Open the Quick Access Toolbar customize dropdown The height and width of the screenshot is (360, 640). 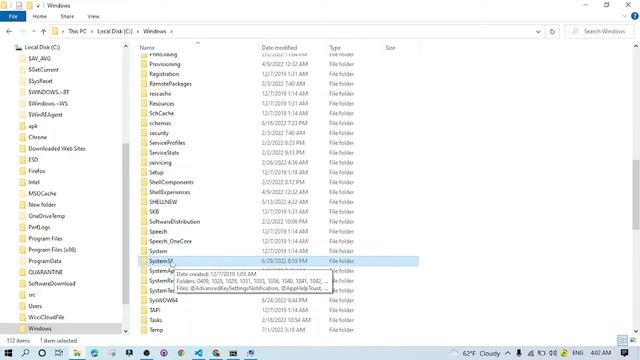point(38,6)
